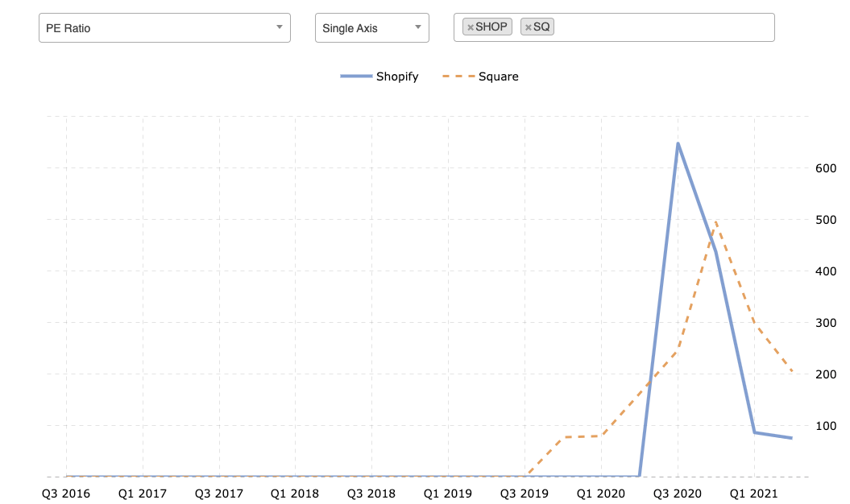Click the Q1 2017 axis label
The image size is (850, 504).
tap(143, 494)
